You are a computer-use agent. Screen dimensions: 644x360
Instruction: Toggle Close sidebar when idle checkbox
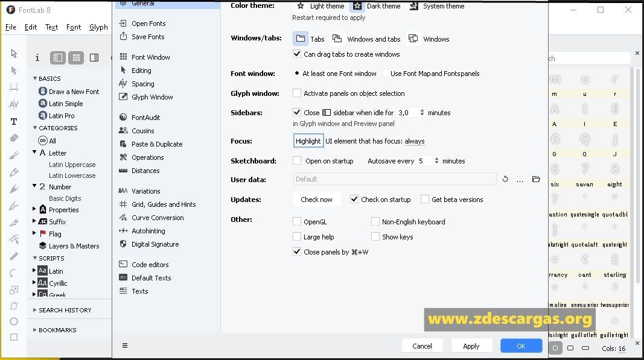(297, 112)
